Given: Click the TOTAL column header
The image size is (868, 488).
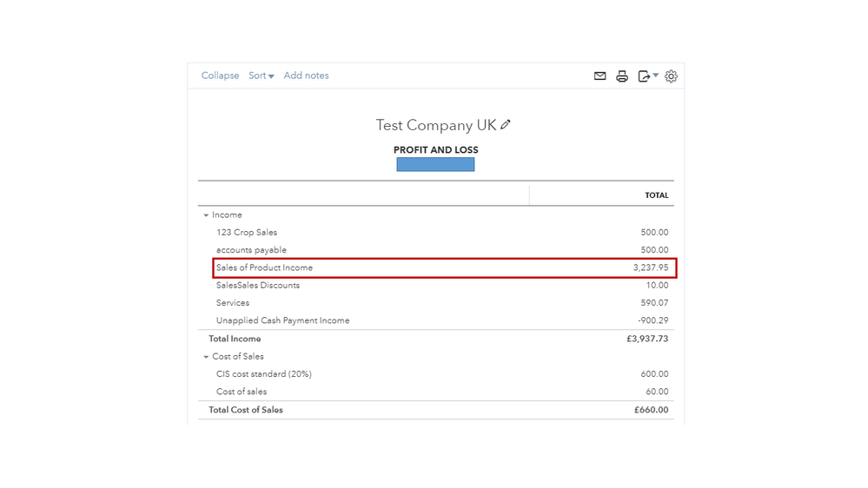Looking at the screenshot, I should (656, 195).
